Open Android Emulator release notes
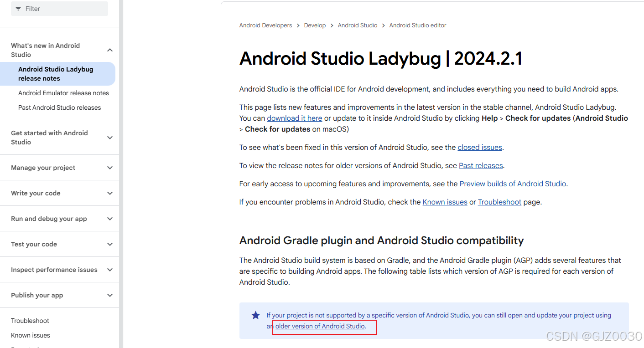The image size is (644, 348). 63,93
